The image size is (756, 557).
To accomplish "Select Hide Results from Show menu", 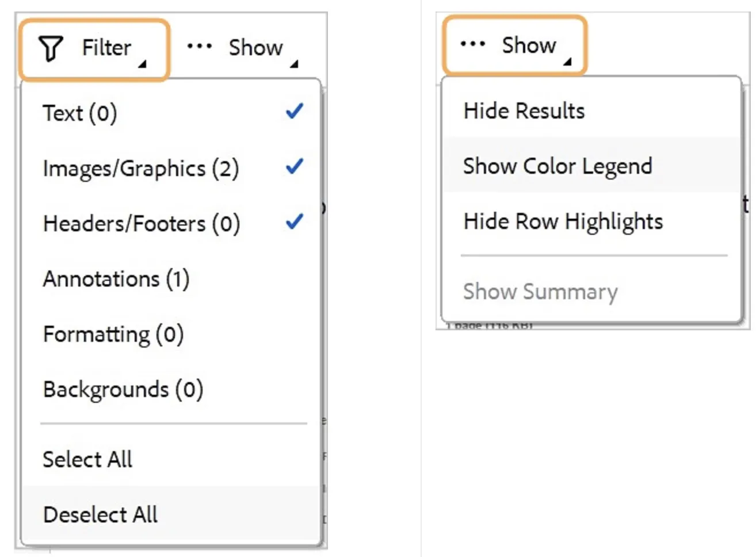I will coord(524,110).
